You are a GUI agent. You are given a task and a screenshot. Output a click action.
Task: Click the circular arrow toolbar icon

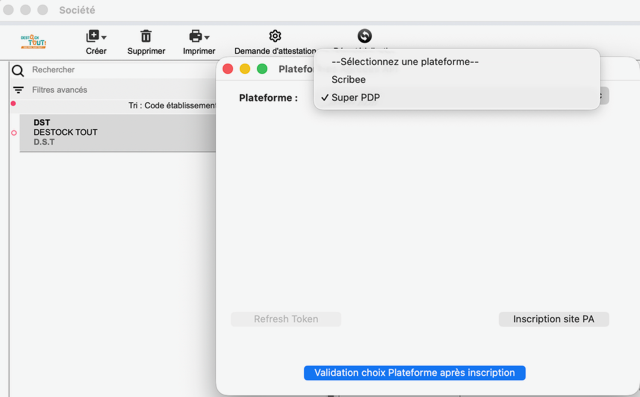(364, 36)
